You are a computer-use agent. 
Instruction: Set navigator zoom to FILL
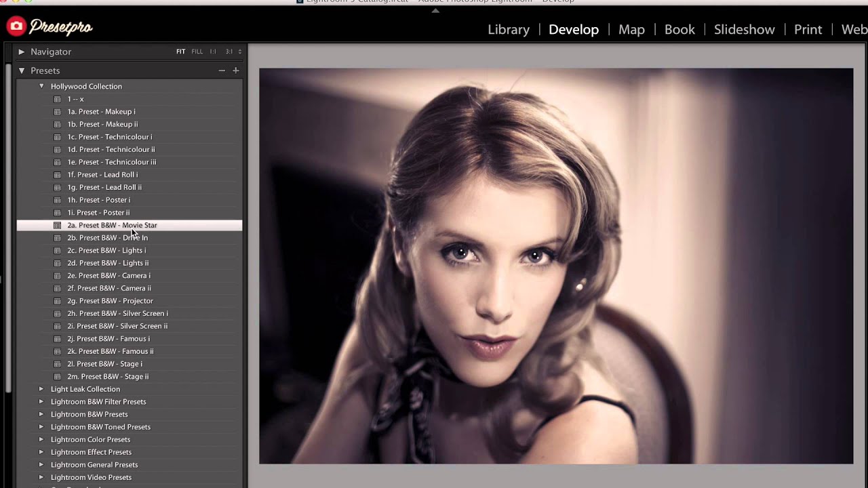(x=197, y=52)
